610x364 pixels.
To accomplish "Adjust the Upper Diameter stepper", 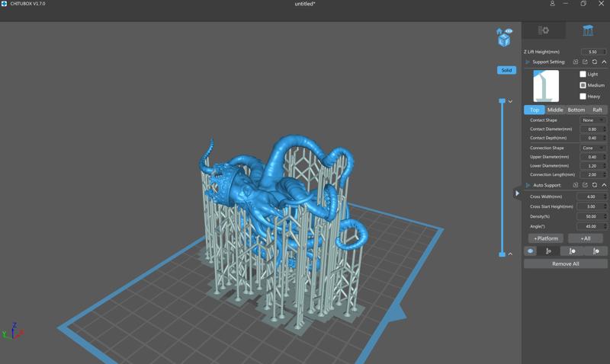I will click(x=605, y=157).
